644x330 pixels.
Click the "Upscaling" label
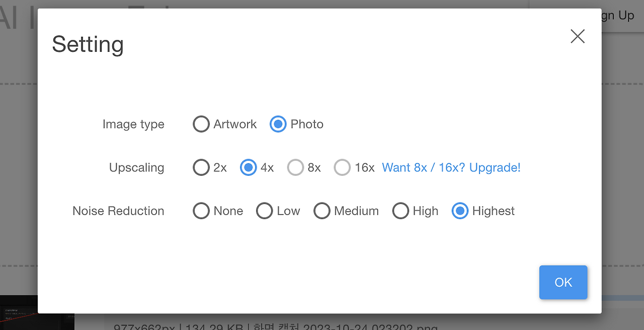[x=136, y=167]
